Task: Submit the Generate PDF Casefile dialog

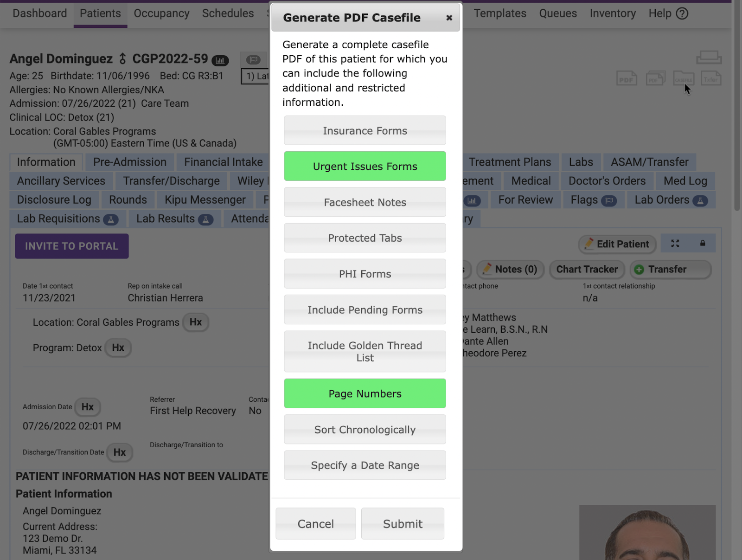Action: [x=402, y=523]
